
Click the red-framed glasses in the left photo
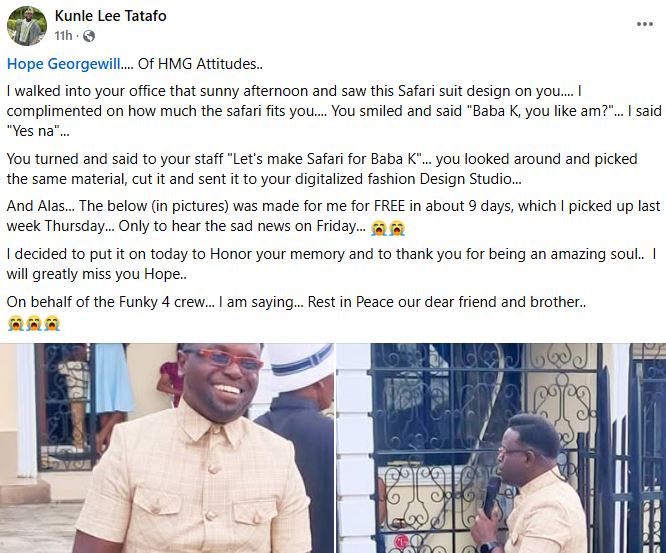coord(221,358)
